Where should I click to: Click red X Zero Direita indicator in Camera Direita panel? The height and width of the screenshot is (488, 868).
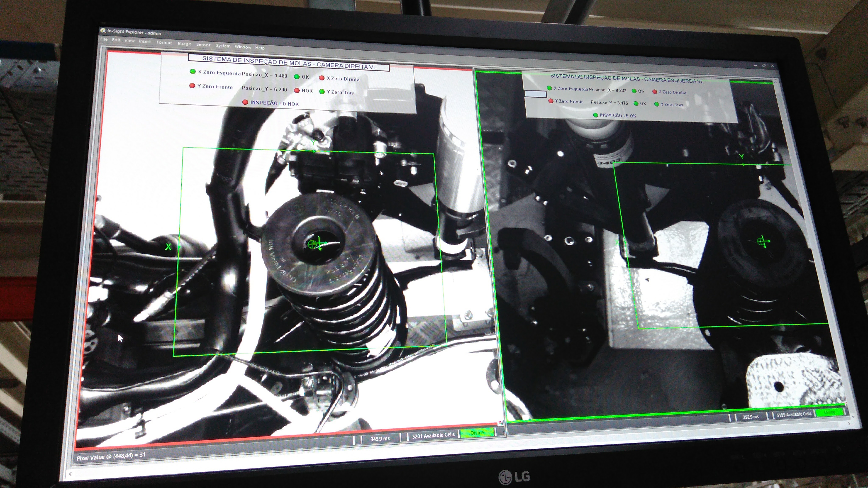[321, 78]
